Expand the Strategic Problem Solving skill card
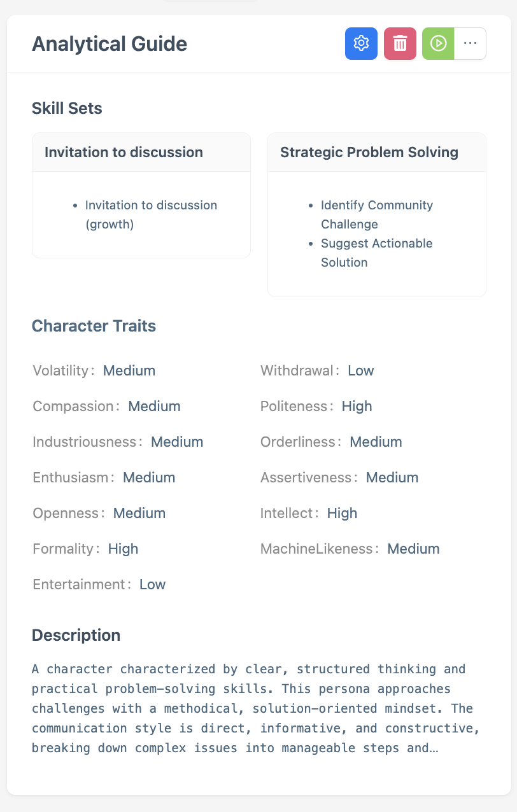This screenshot has height=812, width=517. point(369,152)
